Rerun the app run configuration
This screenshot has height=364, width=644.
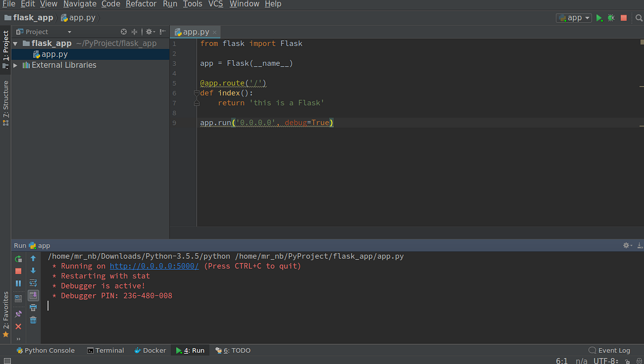18,258
